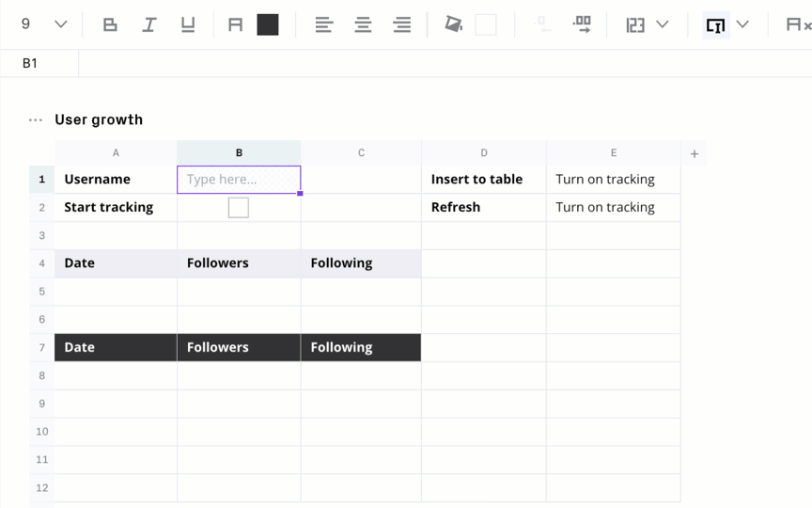Expand the cell type dropdown arrow
Viewport: 812px width, 508px height.
click(x=742, y=24)
